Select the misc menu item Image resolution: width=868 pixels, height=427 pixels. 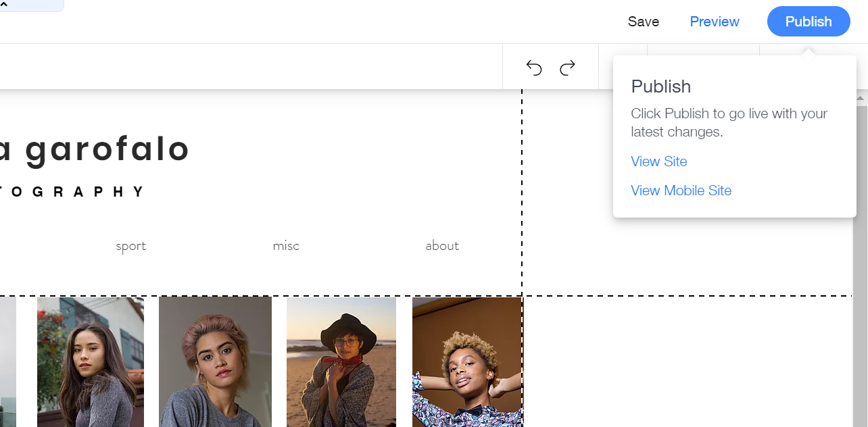click(286, 246)
